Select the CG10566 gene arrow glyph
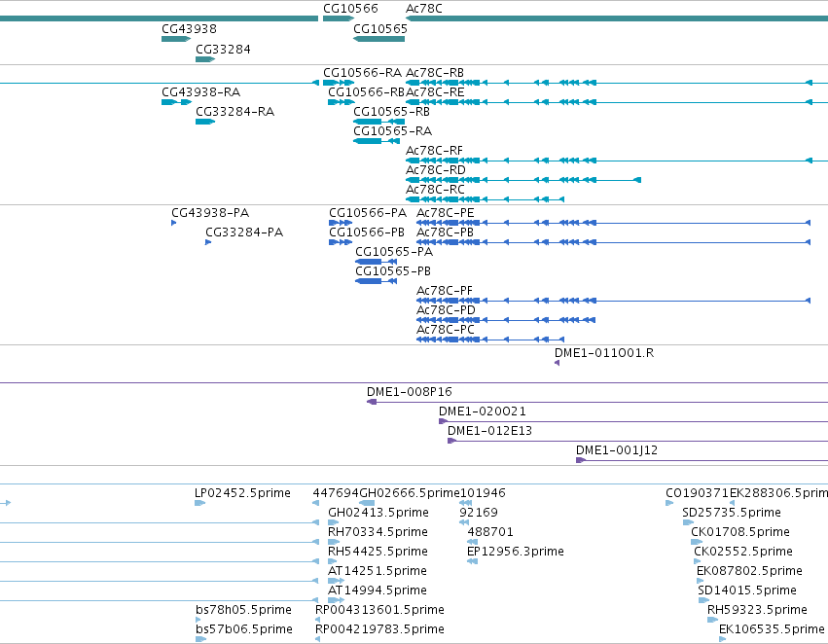Image resolution: width=828 pixels, height=644 pixels. coord(339,18)
